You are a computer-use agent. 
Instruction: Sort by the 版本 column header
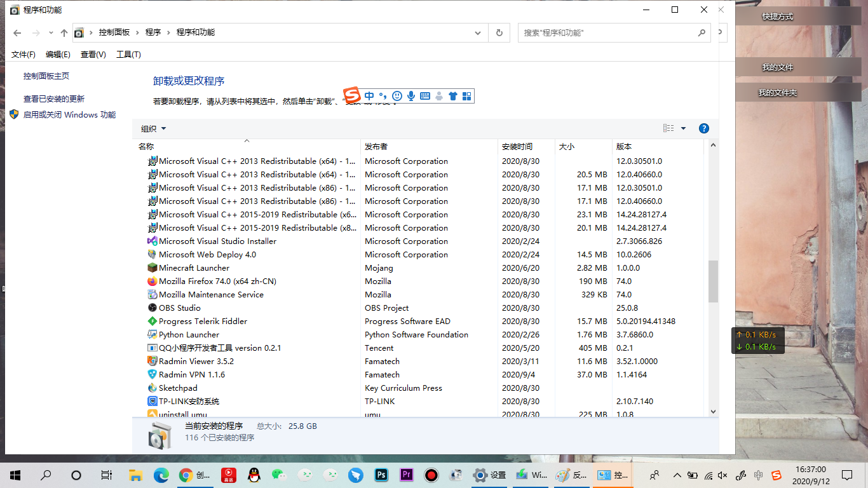click(658, 146)
